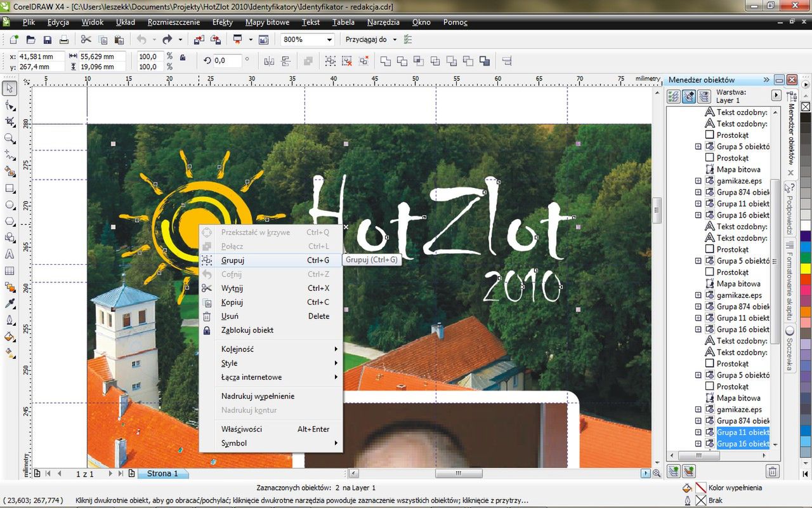Expand the highlighted Grupa 11 obiekt tree node
The image size is (812, 508).
698,432
